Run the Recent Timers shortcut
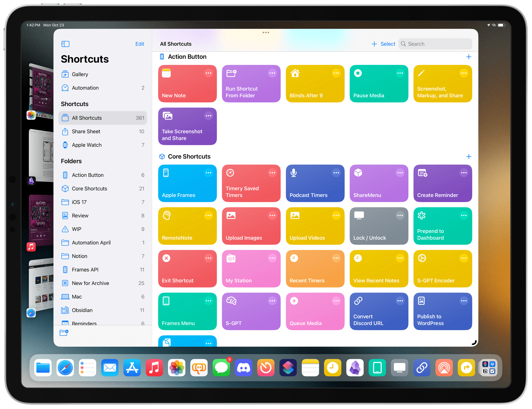The image size is (532, 409). tap(315, 269)
